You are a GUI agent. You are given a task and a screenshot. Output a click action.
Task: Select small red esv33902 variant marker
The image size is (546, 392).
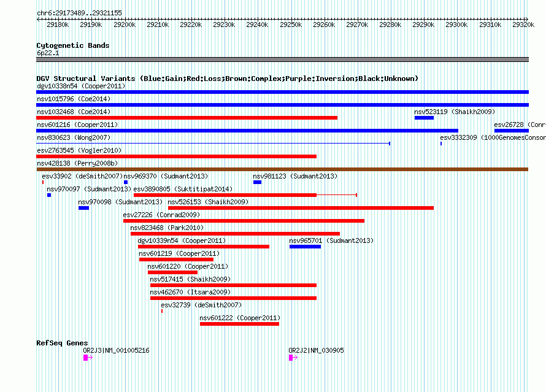[x=43, y=182]
